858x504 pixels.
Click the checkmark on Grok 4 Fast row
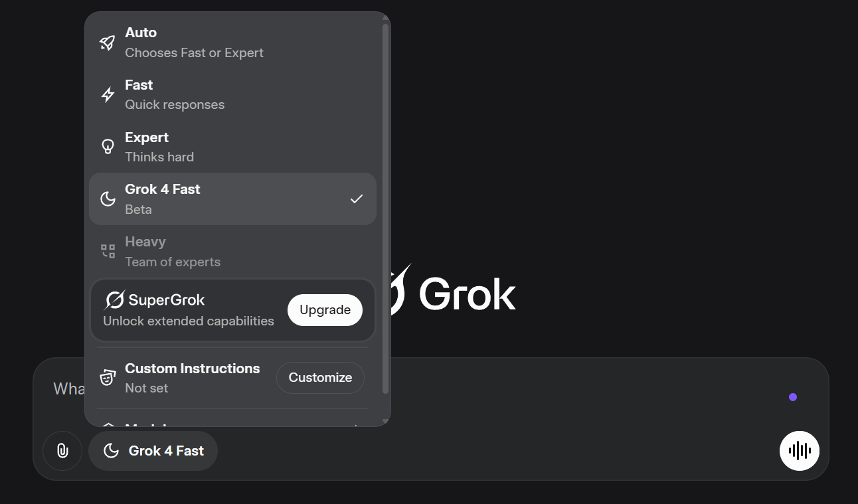[x=357, y=199]
